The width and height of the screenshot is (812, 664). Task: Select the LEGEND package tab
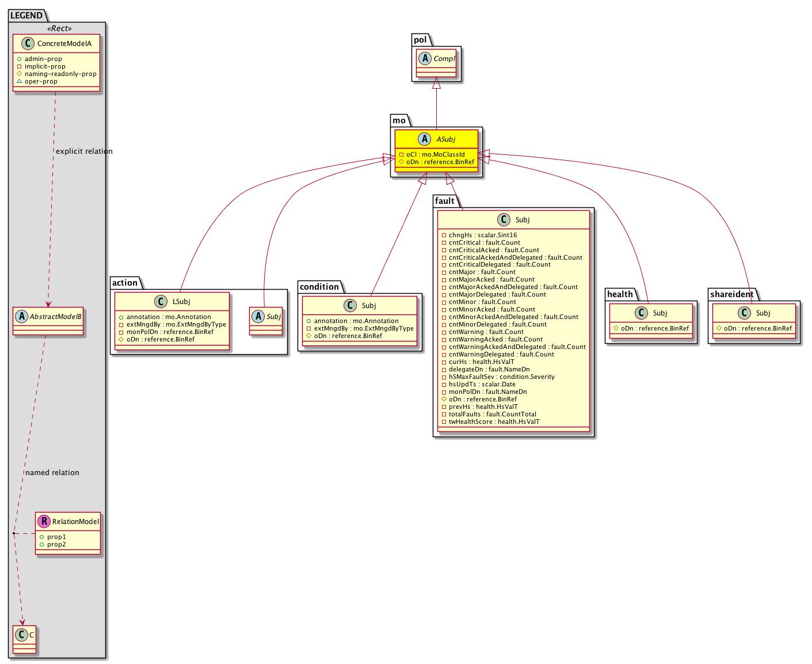click(26, 16)
